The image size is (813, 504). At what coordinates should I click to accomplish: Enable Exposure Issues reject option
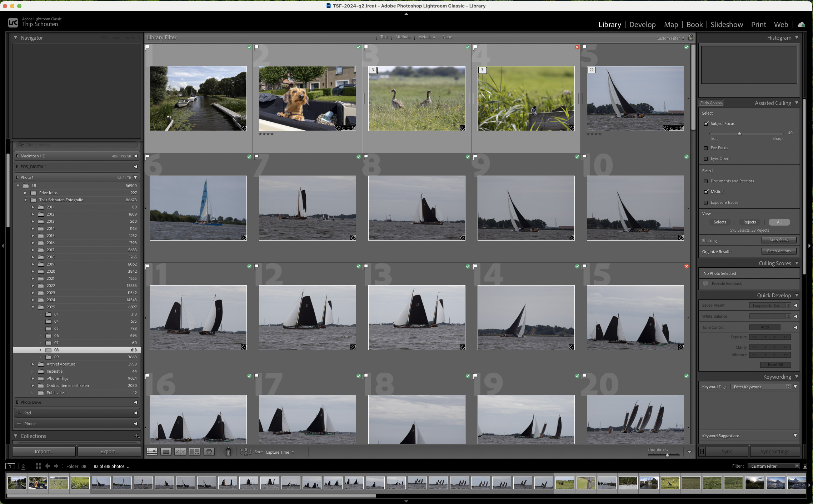pyautogui.click(x=706, y=203)
